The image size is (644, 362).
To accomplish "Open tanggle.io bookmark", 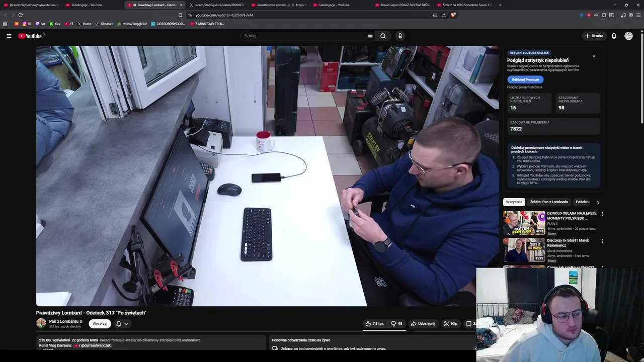I will (132, 24).
